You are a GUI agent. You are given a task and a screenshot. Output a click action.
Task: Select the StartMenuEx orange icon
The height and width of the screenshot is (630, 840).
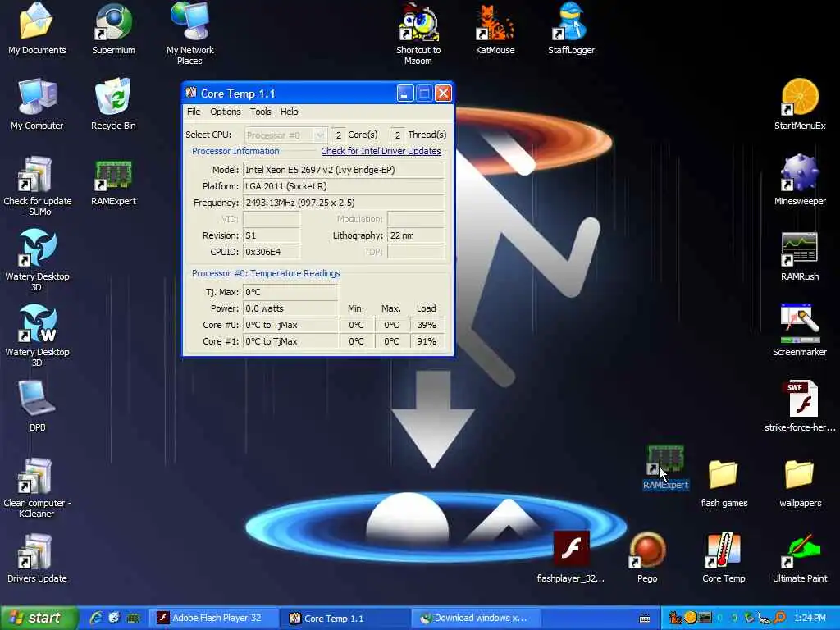click(x=799, y=104)
